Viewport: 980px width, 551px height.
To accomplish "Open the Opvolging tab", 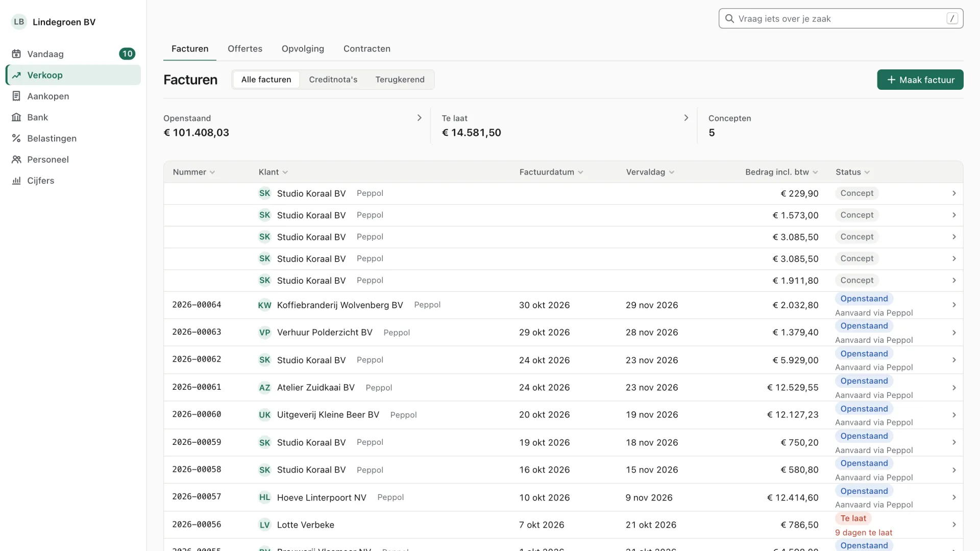I will point(303,49).
